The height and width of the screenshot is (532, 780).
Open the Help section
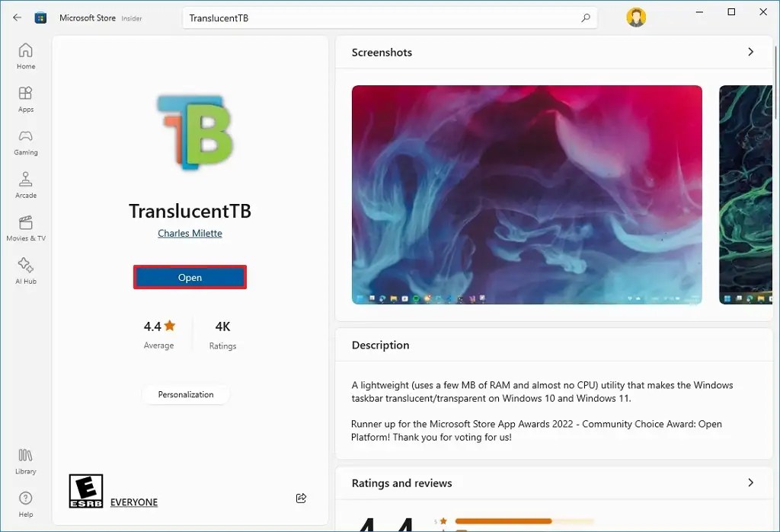[x=25, y=503]
